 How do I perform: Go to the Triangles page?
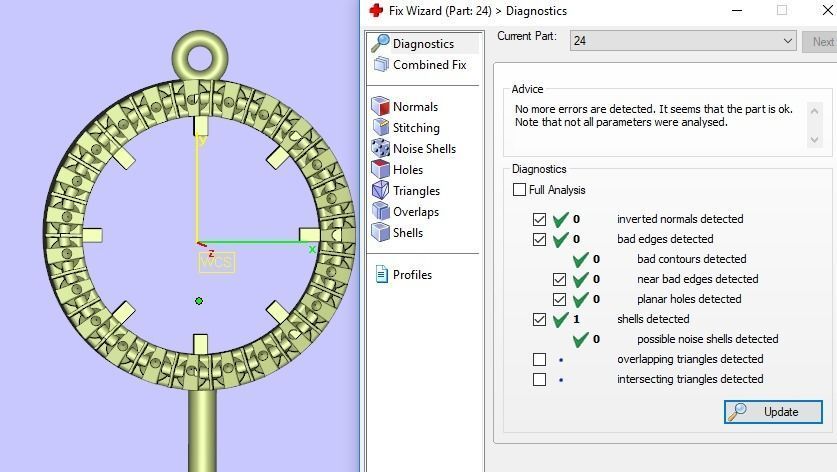tap(416, 191)
